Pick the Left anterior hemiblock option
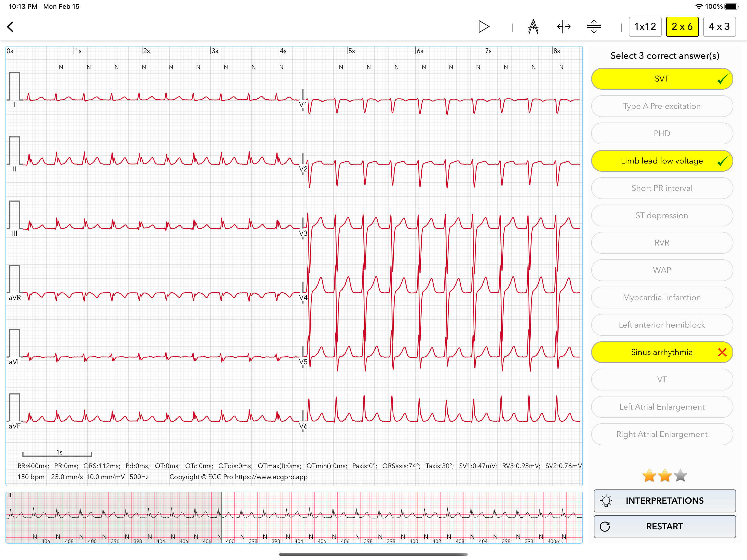The width and height of the screenshot is (747, 560). [662, 325]
